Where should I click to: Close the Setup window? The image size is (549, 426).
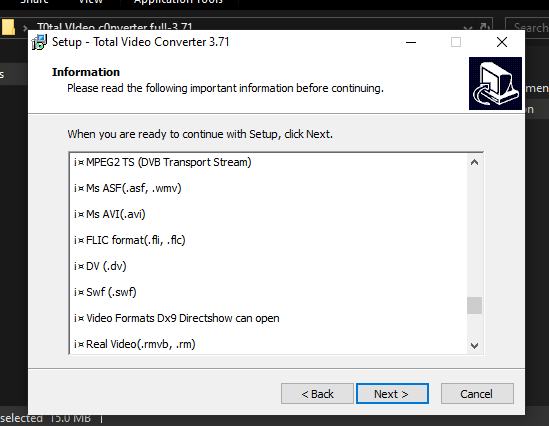click(x=502, y=42)
